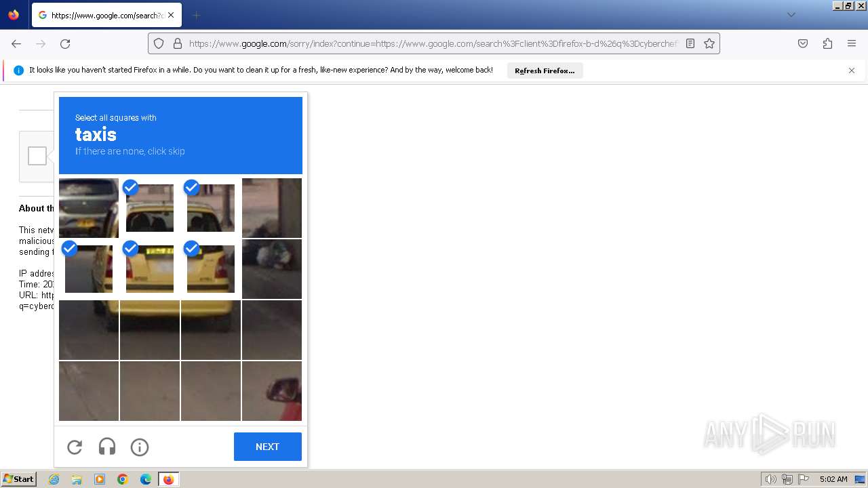The height and width of the screenshot is (488, 868).
Task: Click the network tray icon
Action: [787, 479]
